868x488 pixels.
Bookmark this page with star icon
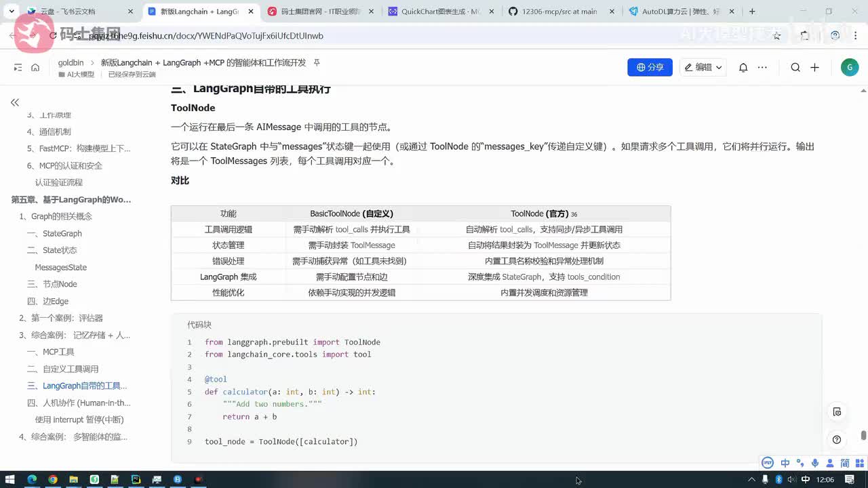[777, 36]
